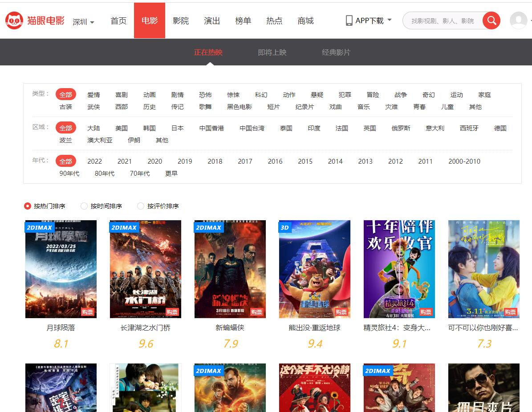Image resolution: width=532 pixels, height=412 pixels.
Task: Click the search input field
Action: [x=443, y=20]
